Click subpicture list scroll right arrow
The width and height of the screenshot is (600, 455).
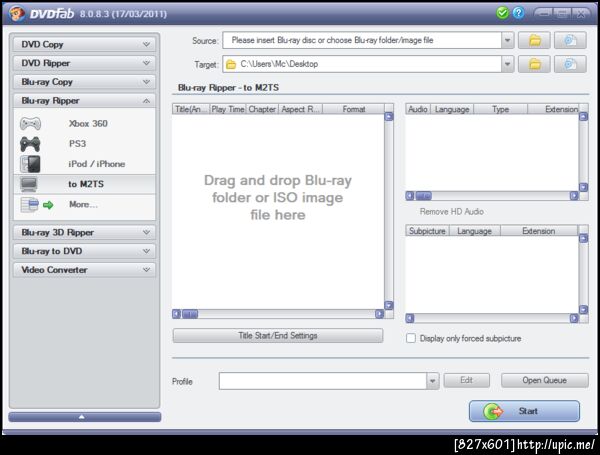coord(574,318)
